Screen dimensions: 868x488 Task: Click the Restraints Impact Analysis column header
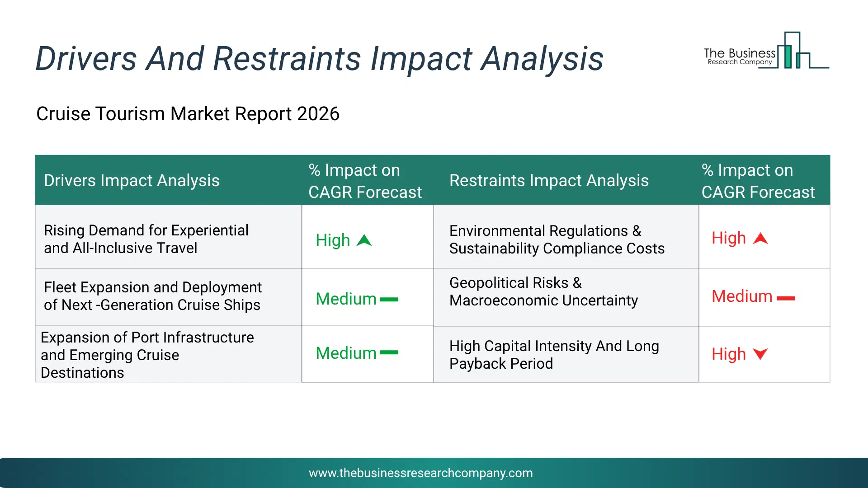(549, 181)
